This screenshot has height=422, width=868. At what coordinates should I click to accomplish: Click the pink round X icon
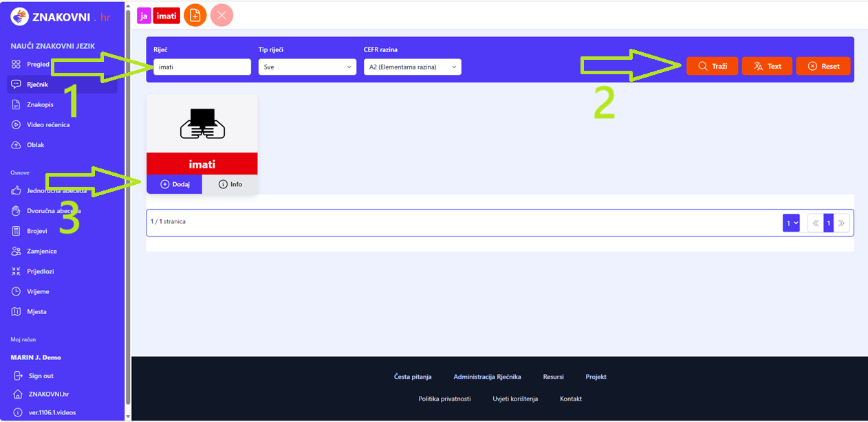221,15
